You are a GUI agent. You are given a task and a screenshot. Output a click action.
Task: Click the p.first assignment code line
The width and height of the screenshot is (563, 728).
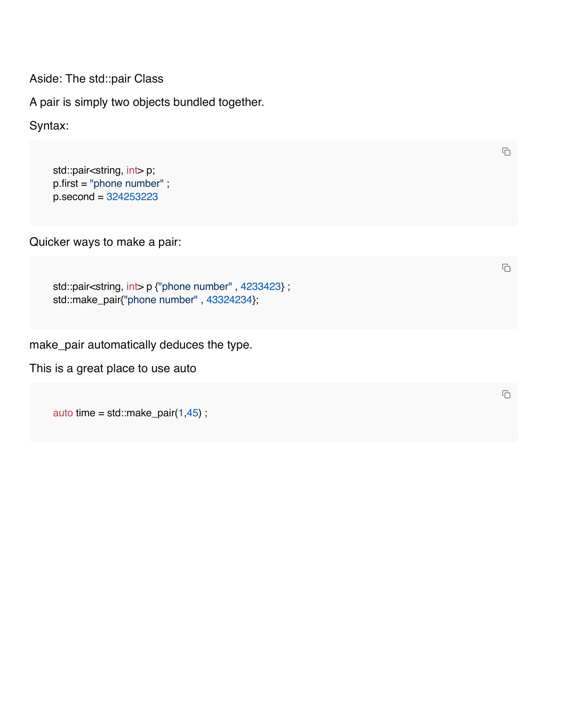tap(111, 184)
